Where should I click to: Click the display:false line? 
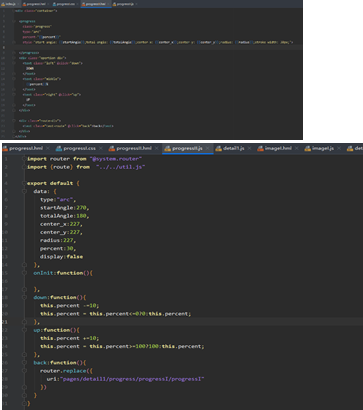[62, 257]
